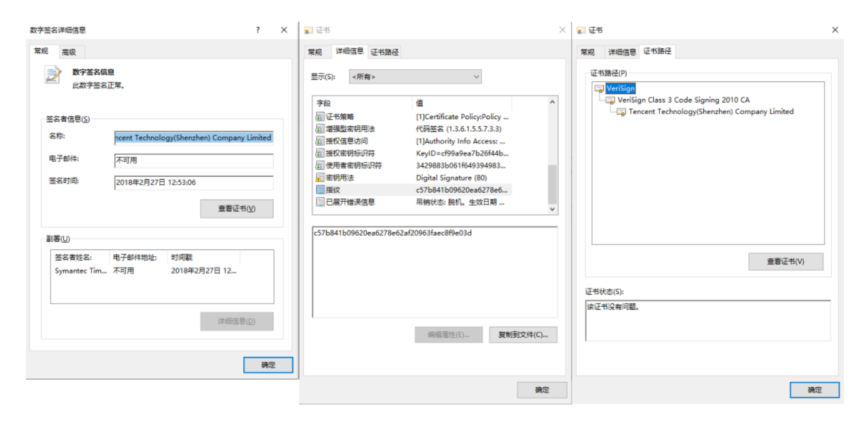Click the field list scroll up arrow
This screenshot has width=868, height=444.
[x=552, y=103]
